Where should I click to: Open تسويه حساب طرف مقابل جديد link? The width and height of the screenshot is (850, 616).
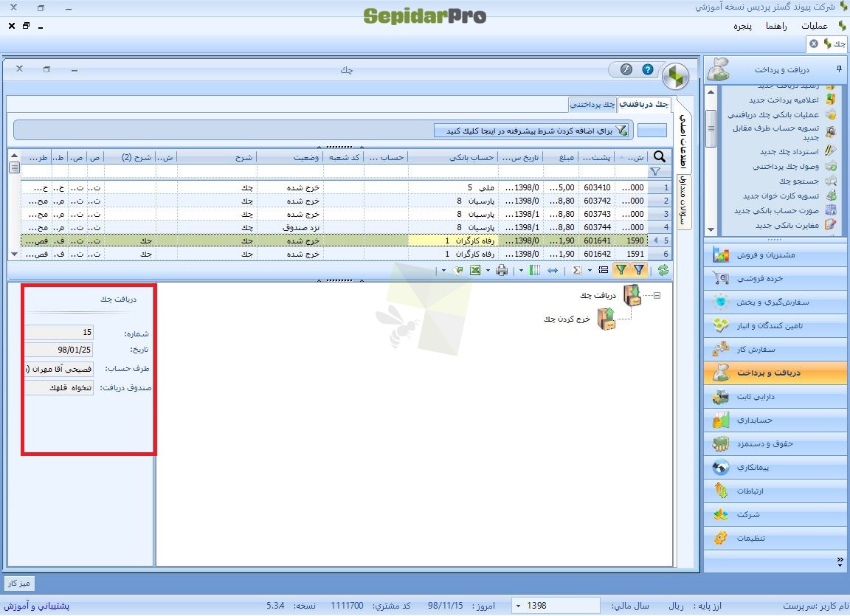[776, 133]
